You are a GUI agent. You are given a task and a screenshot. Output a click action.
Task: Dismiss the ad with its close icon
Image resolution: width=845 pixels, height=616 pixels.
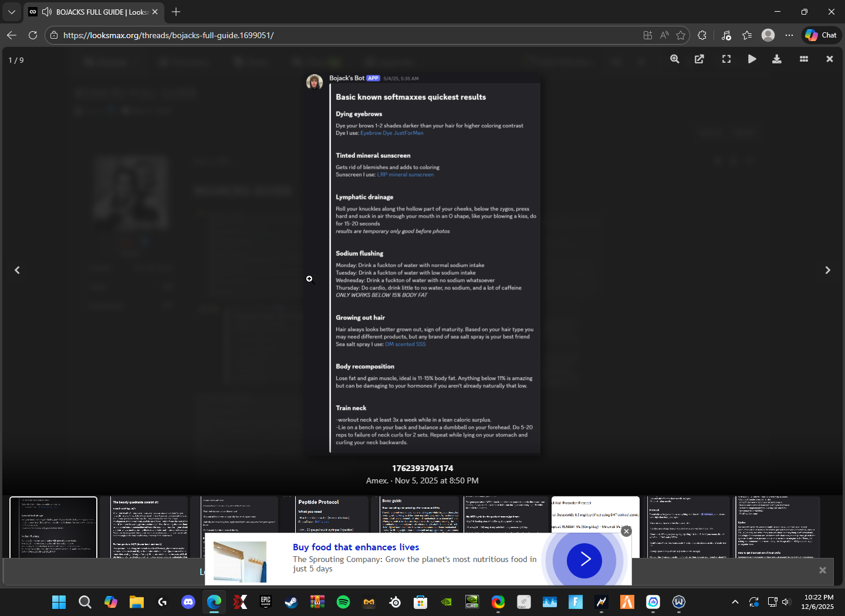(627, 531)
